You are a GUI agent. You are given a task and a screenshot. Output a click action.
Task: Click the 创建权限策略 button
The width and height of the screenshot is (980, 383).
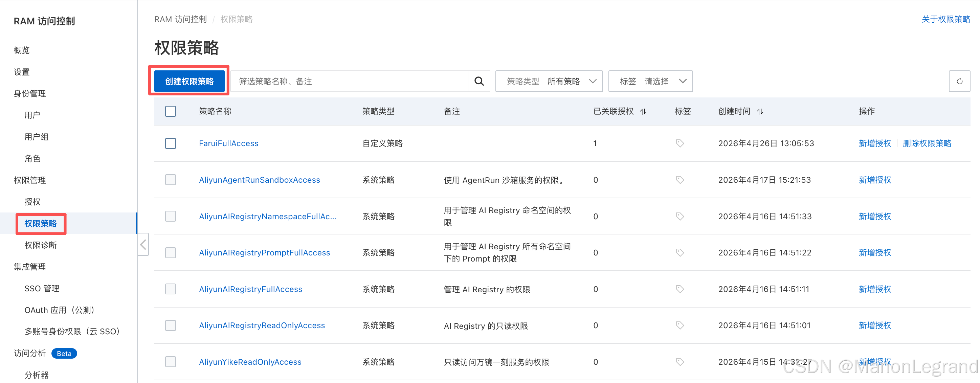point(189,81)
